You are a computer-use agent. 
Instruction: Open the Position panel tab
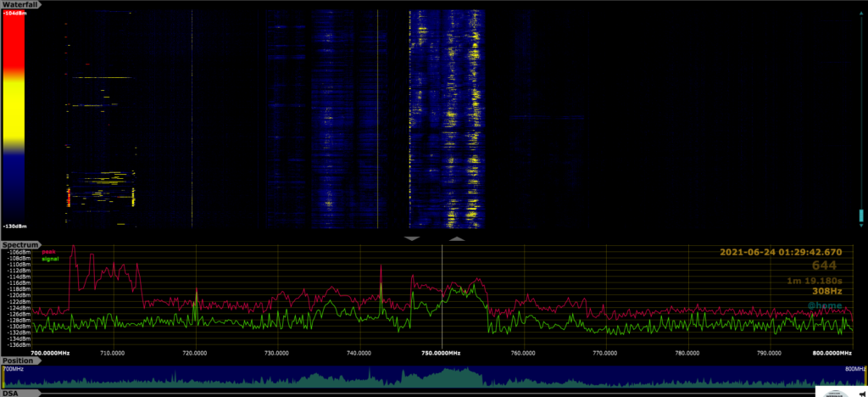(20, 361)
